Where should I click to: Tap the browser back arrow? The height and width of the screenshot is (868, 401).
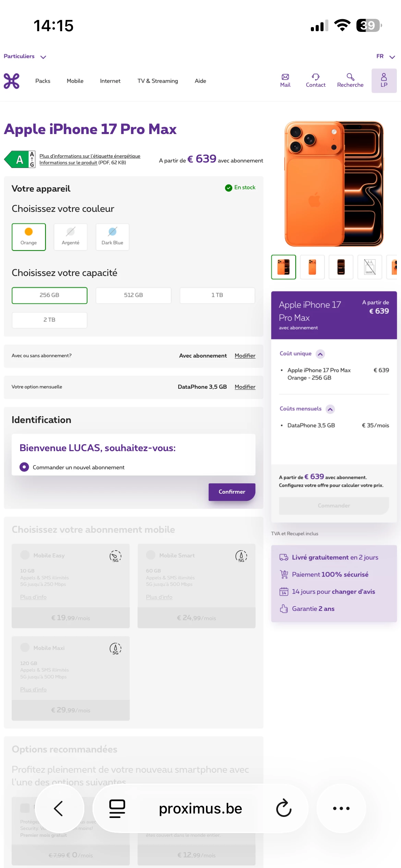59,808
